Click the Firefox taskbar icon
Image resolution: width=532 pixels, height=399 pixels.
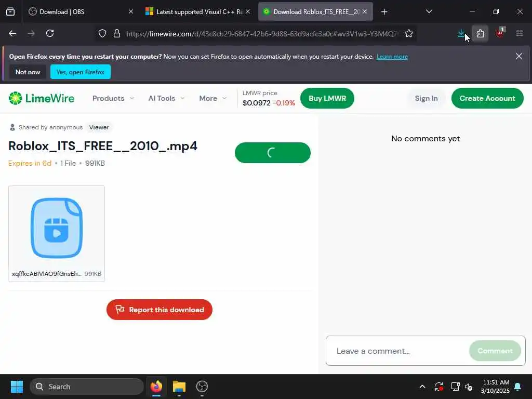coord(156,387)
